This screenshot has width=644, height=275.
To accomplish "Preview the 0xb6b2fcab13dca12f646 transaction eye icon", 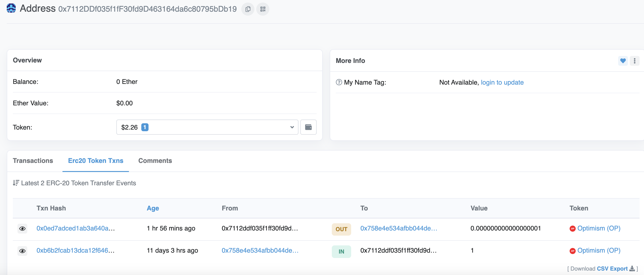I will [x=22, y=251].
